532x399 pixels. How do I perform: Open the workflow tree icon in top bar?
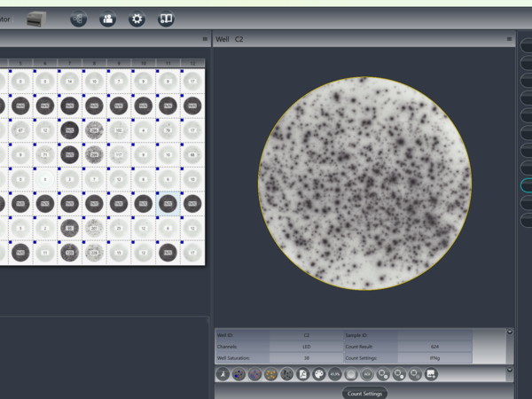(x=79, y=19)
